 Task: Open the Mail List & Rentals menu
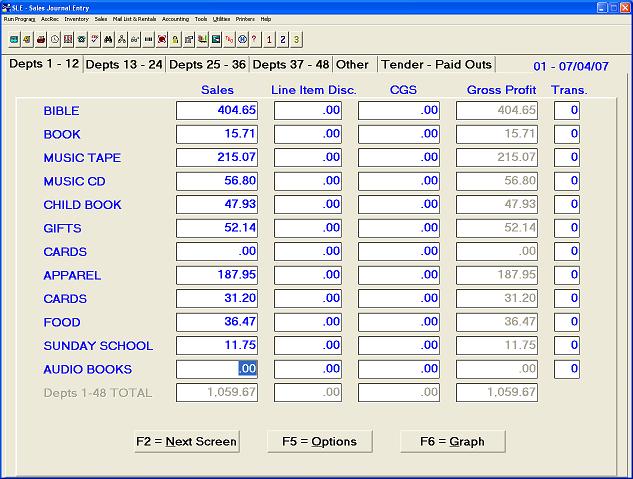134,19
